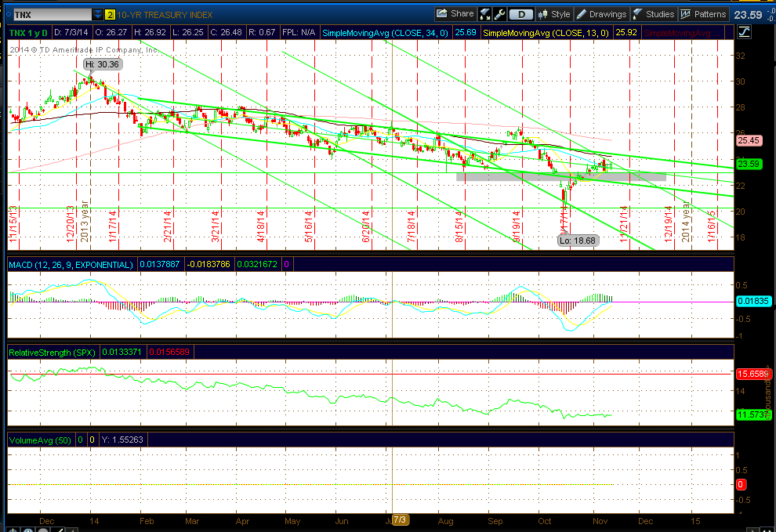
Task: Click the pink 25.45 price axis label
Action: pyautogui.click(x=749, y=140)
